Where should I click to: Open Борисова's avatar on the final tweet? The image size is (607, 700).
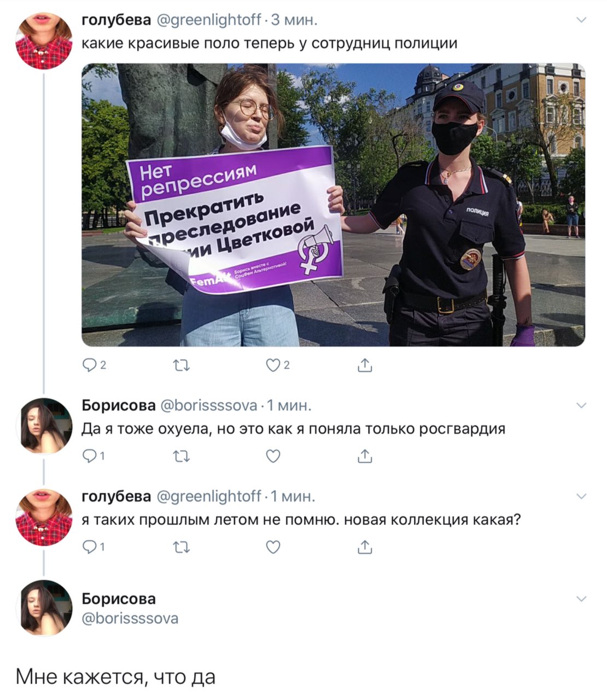click(44, 608)
